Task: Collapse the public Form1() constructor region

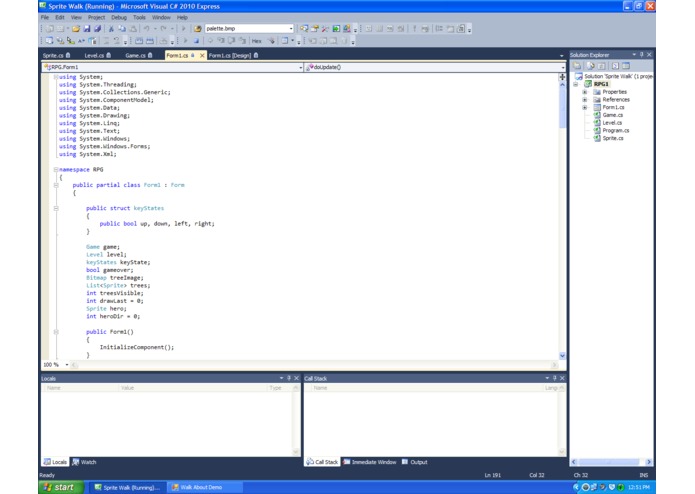Action: (56, 332)
